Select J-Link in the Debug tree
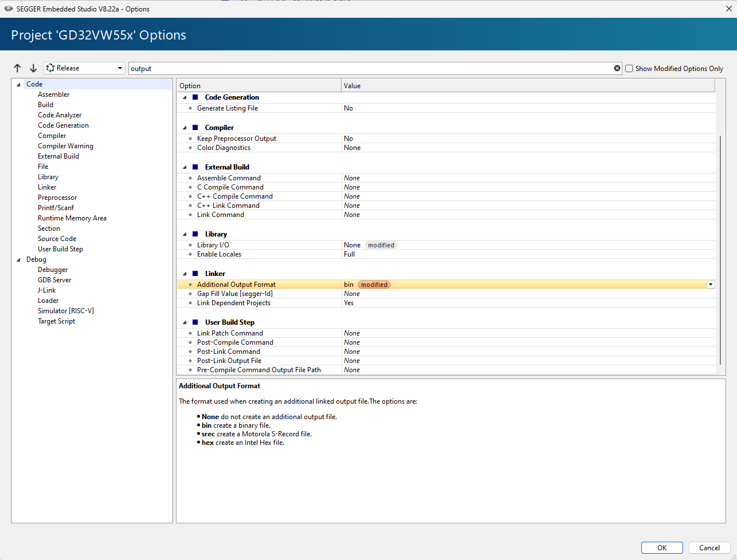Image resolution: width=737 pixels, height=560 pixels. point(47,290)
